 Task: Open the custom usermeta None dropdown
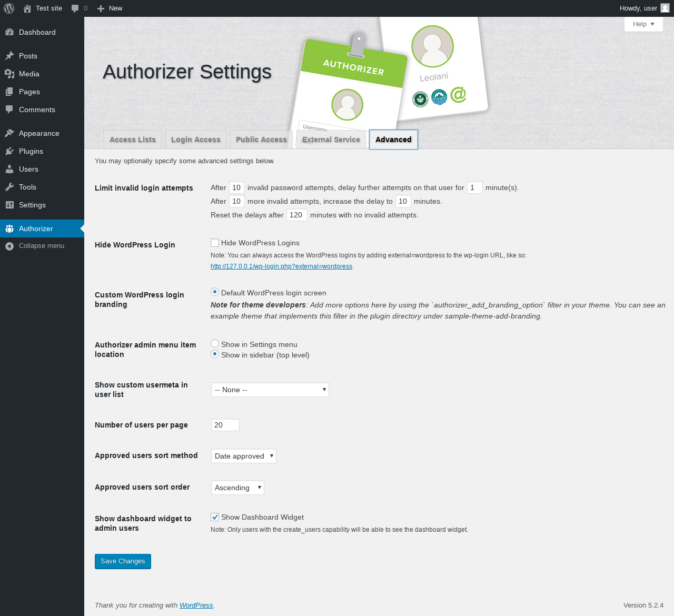click(270, 390)
